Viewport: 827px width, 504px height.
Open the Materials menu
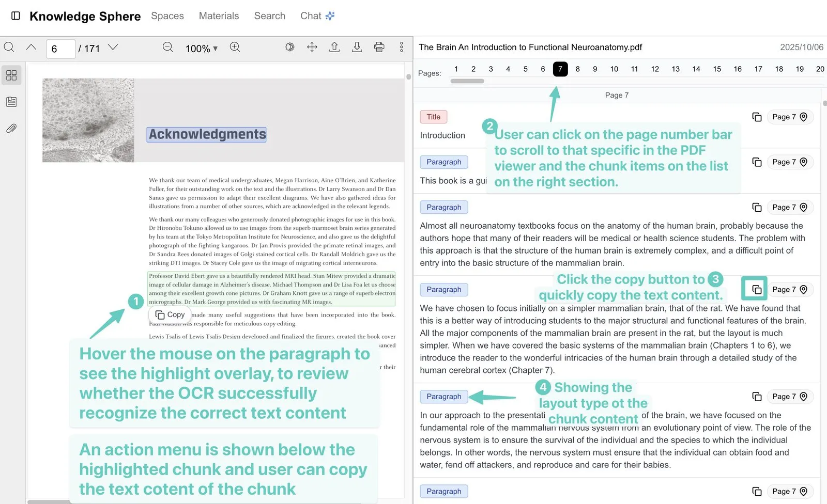(219, 16)
